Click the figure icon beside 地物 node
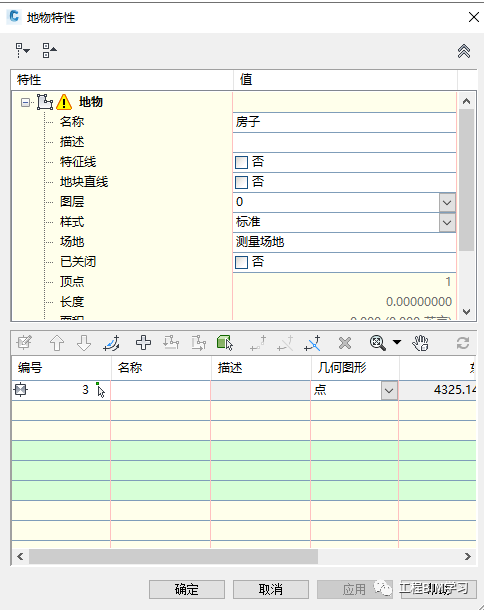This screenshot has width=484, height=610. pyautogui.click(x=45, y=102)
